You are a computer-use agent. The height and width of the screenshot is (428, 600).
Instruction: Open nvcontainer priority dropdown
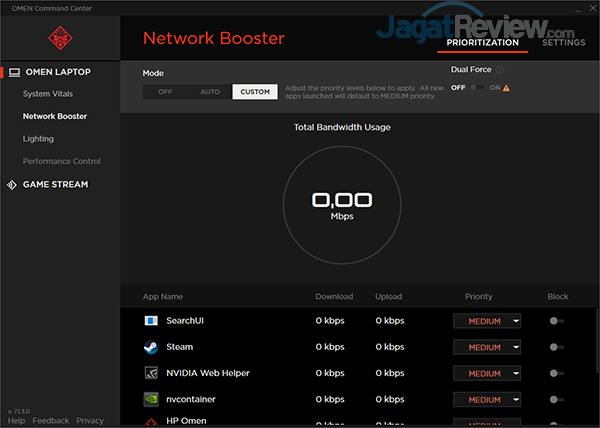click(x=487, y=399)
